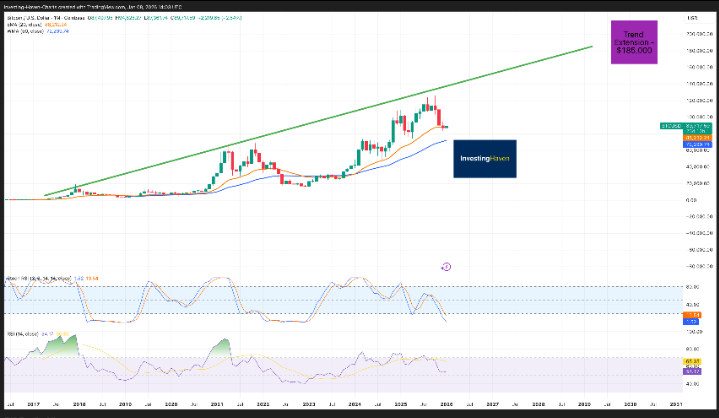Click the 2024 label on the time axis
Screen dimensions: 719x418
354,405
